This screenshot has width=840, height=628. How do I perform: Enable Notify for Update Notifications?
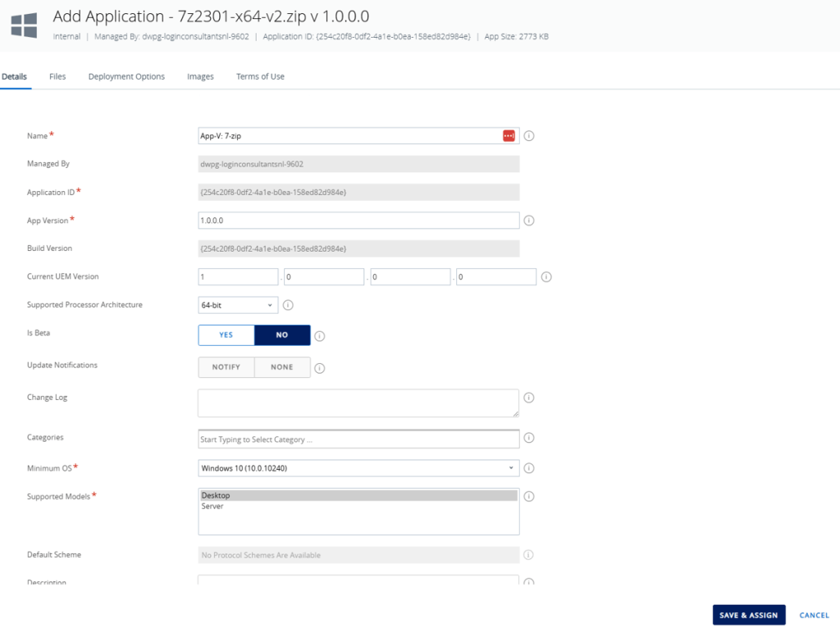coord(226,367)
